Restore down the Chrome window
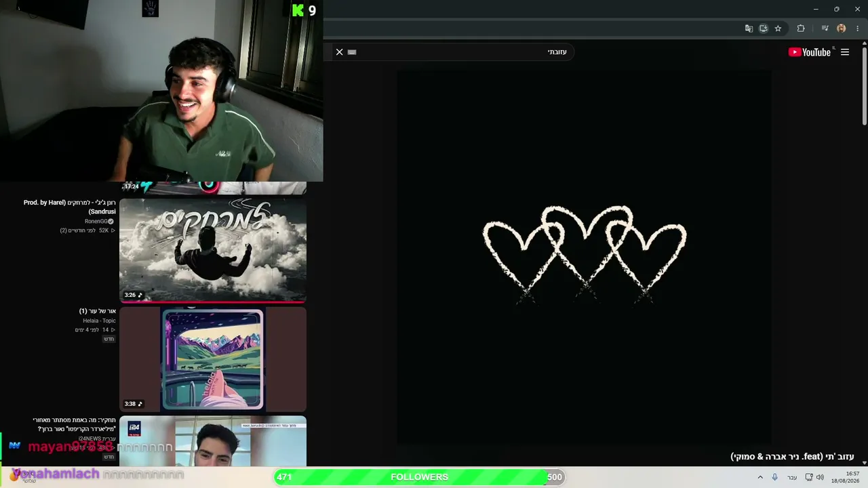 coord(837,9)
